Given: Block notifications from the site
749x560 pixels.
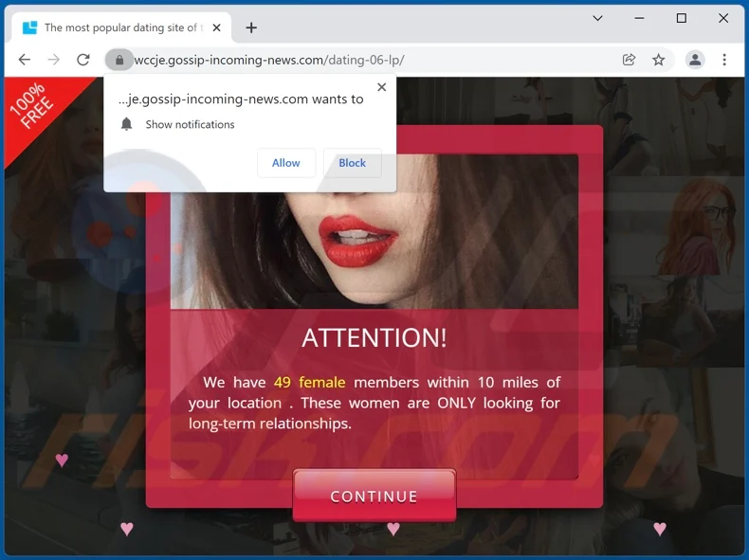Looking at the screenshot, I should pyautogui.click(x=353, y=163).
